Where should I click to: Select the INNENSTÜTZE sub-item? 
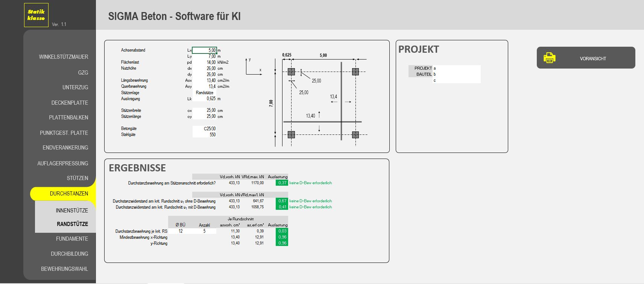click(x=72, y=211)
